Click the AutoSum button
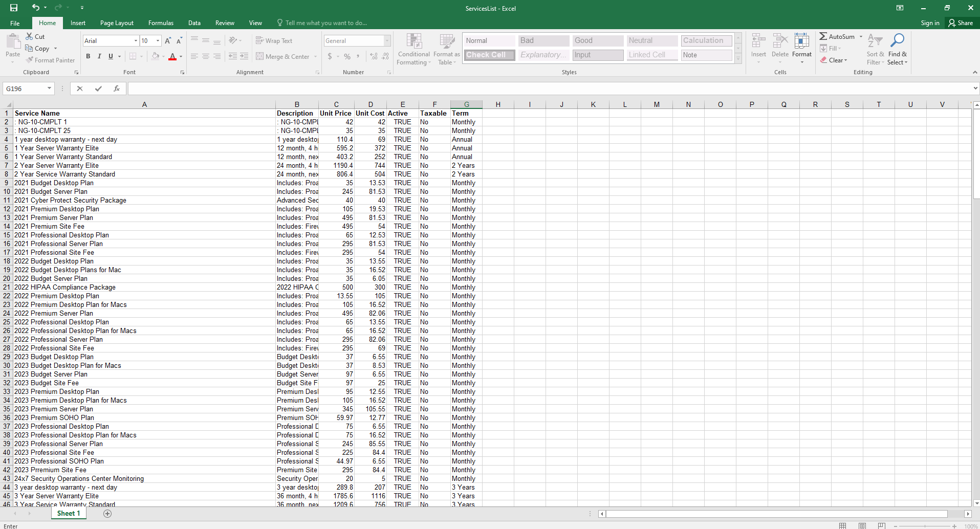The width and height of the screenshot is (980, 529). 837,37
